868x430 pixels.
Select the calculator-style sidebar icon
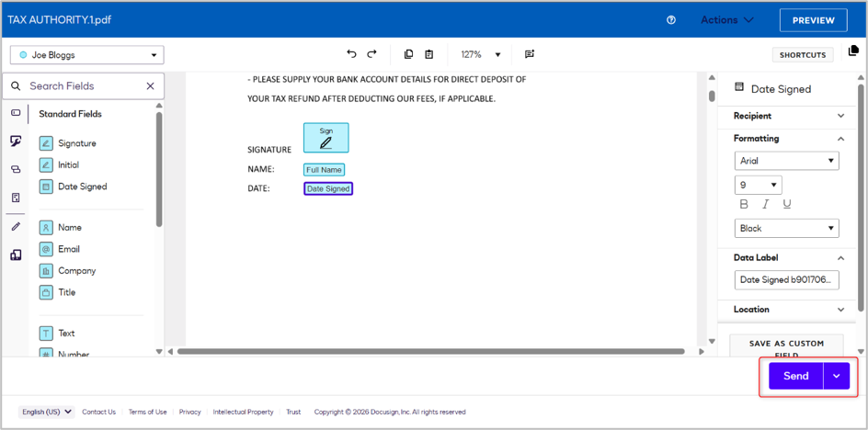(16, 198)
